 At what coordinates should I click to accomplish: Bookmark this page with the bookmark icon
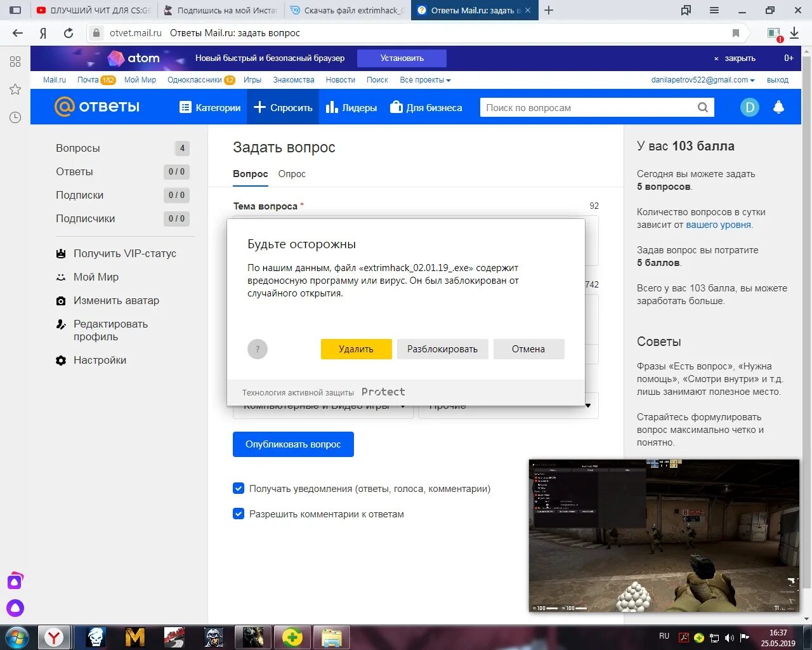(x=736, y=33)
